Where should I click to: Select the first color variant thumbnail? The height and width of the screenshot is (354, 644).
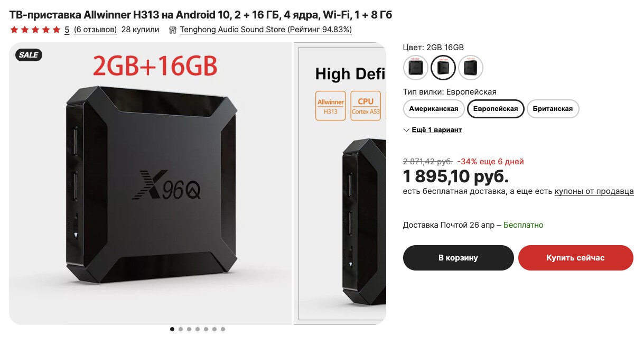click(x=416, y=68)
